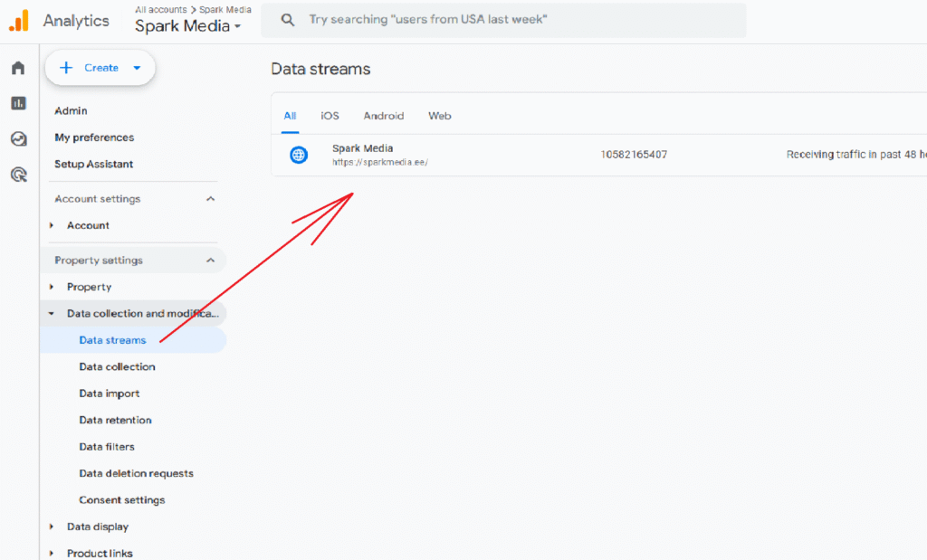
Task: Click the Spark Media breadcrumb link
Action: click(225, 9)
